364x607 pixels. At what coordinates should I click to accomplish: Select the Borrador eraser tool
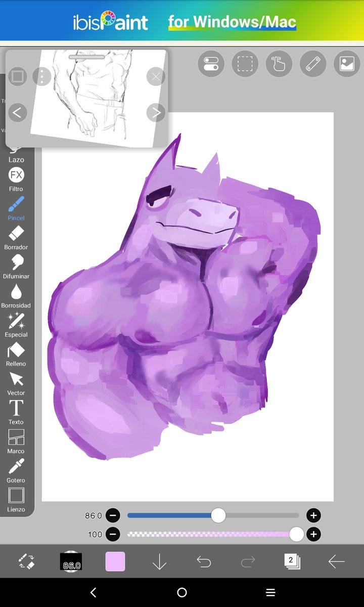click(x=16, y=238)
